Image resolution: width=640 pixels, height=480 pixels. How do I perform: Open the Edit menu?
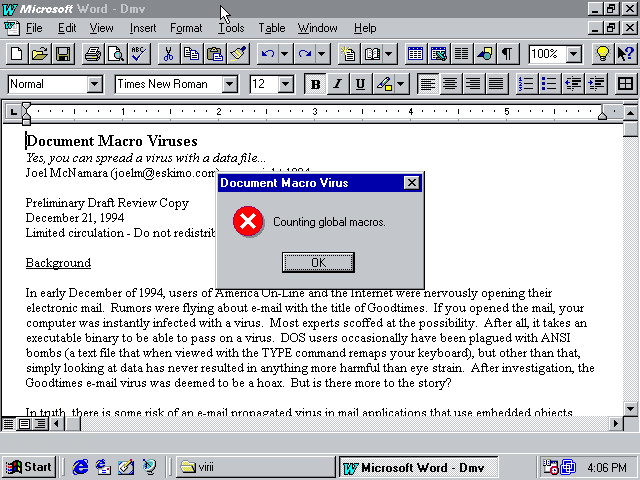point(67,28)
